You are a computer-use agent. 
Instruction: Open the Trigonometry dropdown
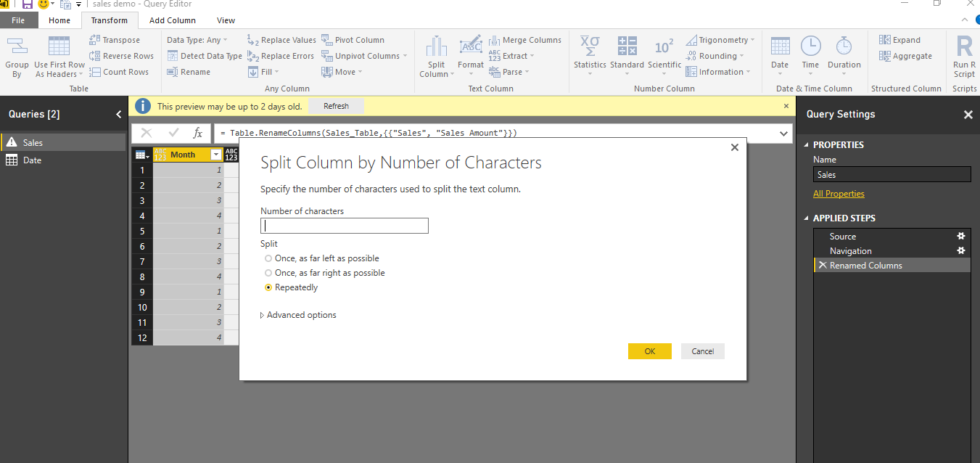(x=720, y=40)
